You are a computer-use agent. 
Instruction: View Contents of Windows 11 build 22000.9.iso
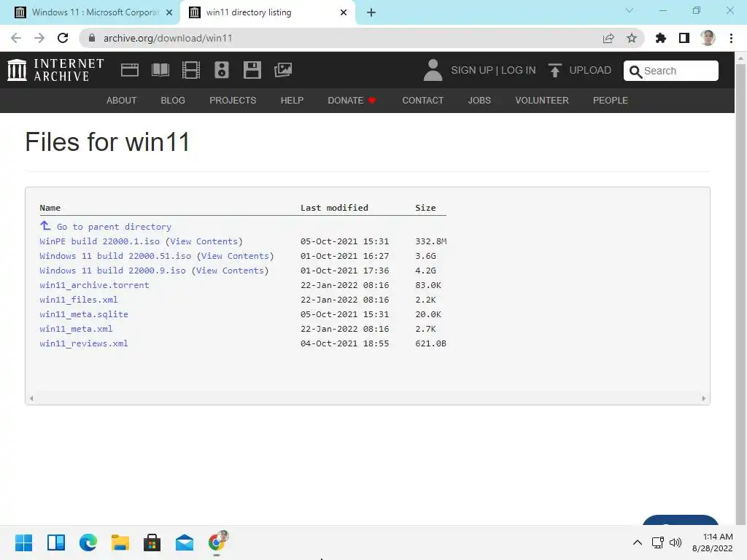(x=230, y=271)
